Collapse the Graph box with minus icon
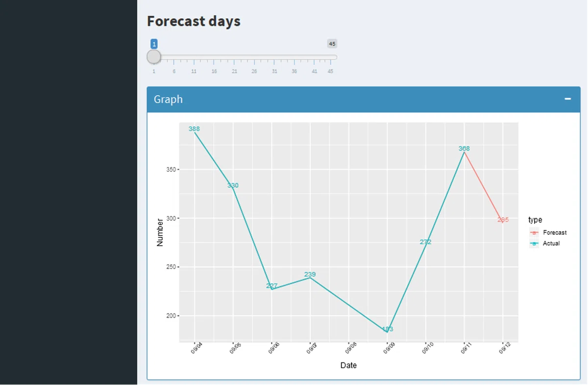This screenshot has width=588, height=385. coord(567,99)
